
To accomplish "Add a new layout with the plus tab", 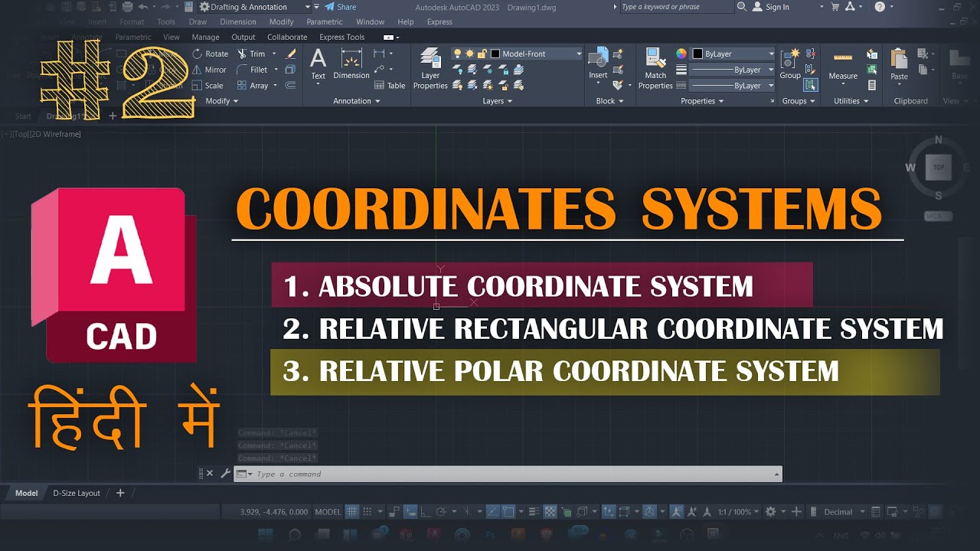I will 120,493.
